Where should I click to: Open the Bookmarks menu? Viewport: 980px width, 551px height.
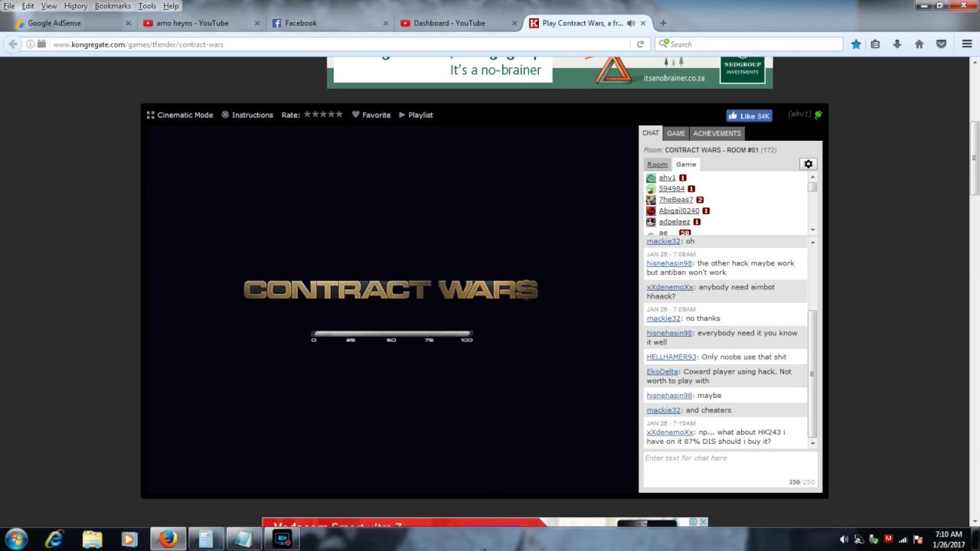[113, 6]
